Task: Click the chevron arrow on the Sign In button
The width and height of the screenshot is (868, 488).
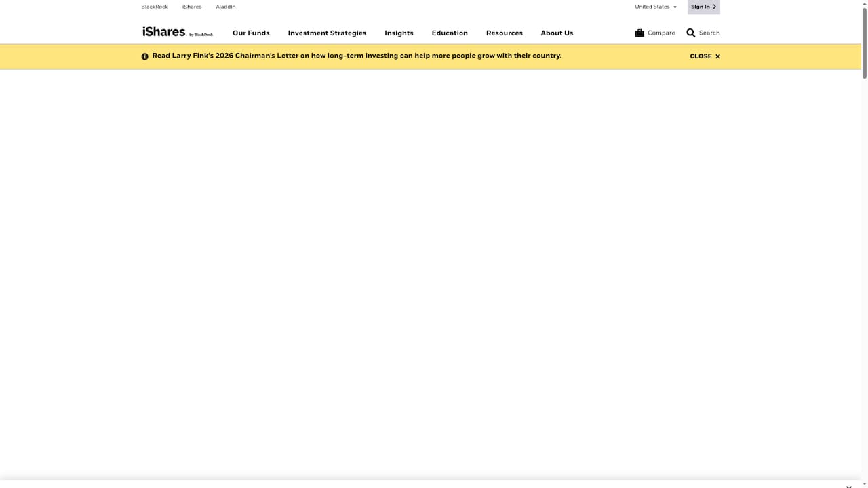Action: (x=713, y=6)
